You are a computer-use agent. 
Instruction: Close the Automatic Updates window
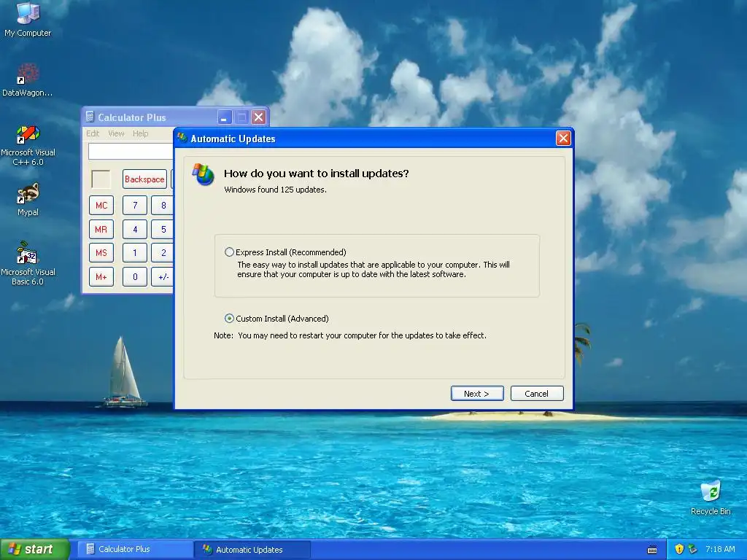pos(563,138)
